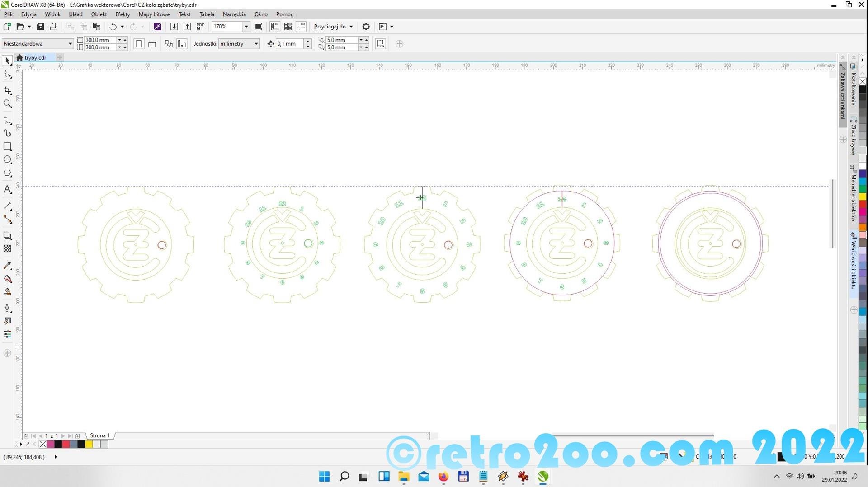Viewport: 868px width, 487px height.
Task: Select the Text tool
Action: pos(7,189)
